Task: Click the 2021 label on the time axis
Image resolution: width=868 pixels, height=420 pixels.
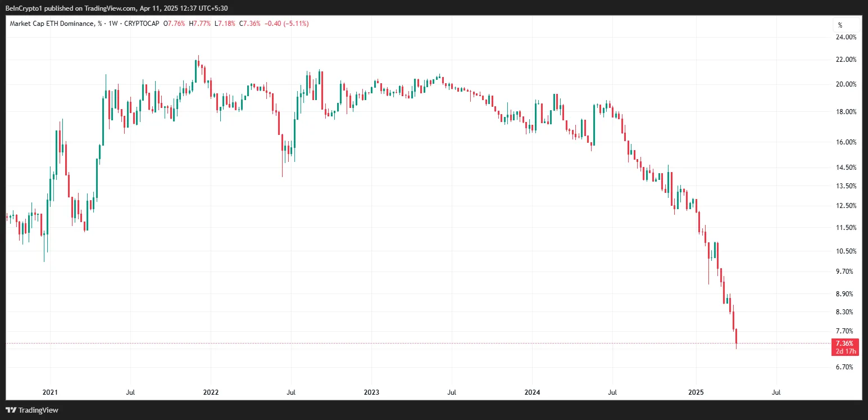Action: click(50, 391)
